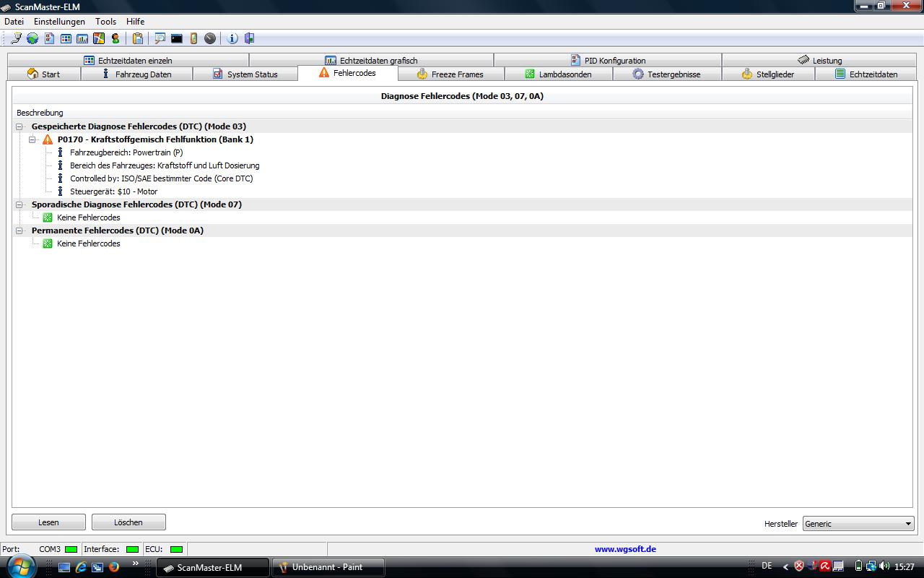The image size is (924, 578).
Task: Collapse the P0170 fault code node
Action: click(32, 139)
